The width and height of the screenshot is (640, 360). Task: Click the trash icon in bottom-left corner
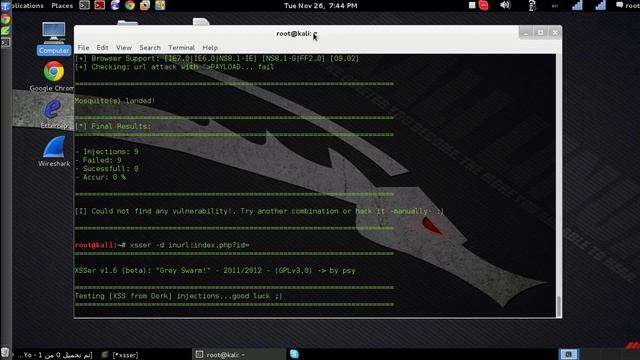(x=5, y=353)
